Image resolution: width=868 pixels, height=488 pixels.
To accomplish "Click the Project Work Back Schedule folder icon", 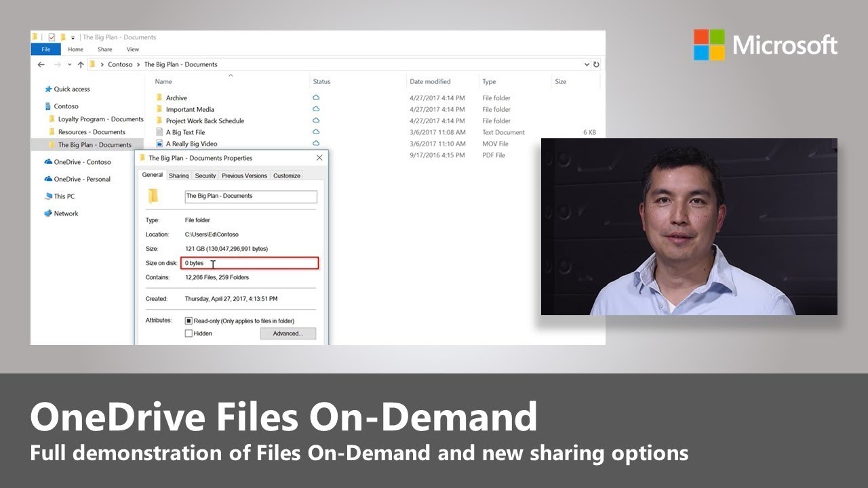I will click(x=159, y=121).
